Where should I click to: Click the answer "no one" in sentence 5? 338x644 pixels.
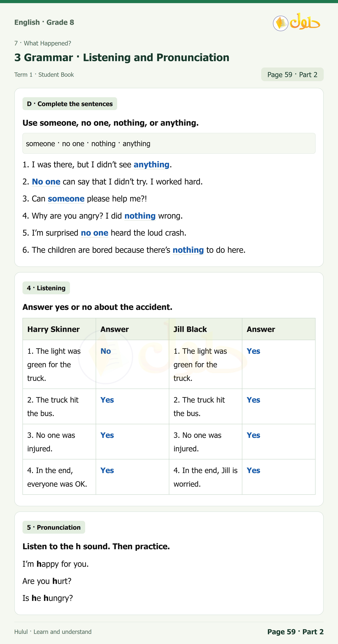(94, 233)
